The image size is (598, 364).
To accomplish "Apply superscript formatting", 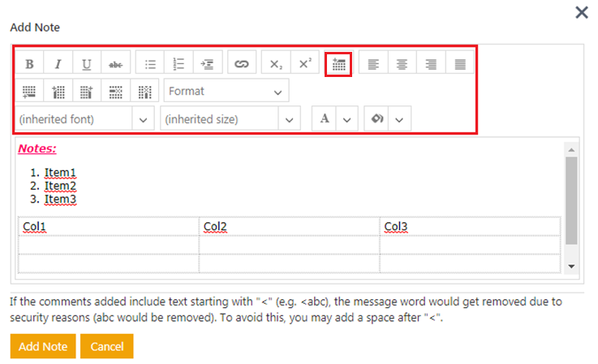I will click(x=305, y=63).
